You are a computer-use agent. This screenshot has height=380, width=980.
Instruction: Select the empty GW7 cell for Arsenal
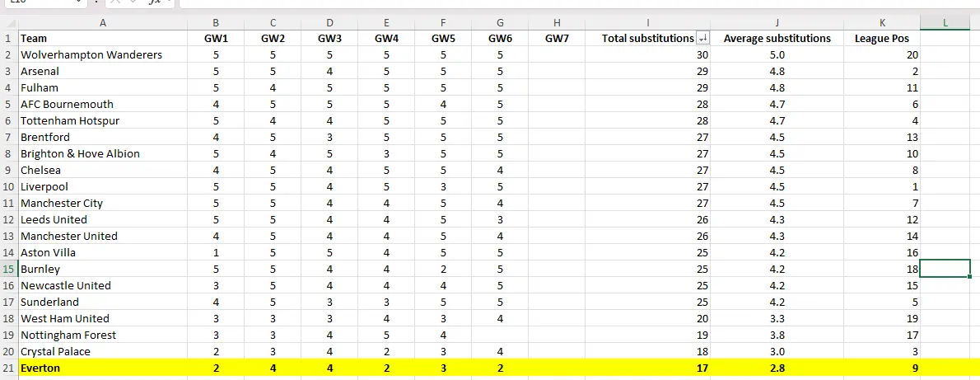tap(557, 71)
